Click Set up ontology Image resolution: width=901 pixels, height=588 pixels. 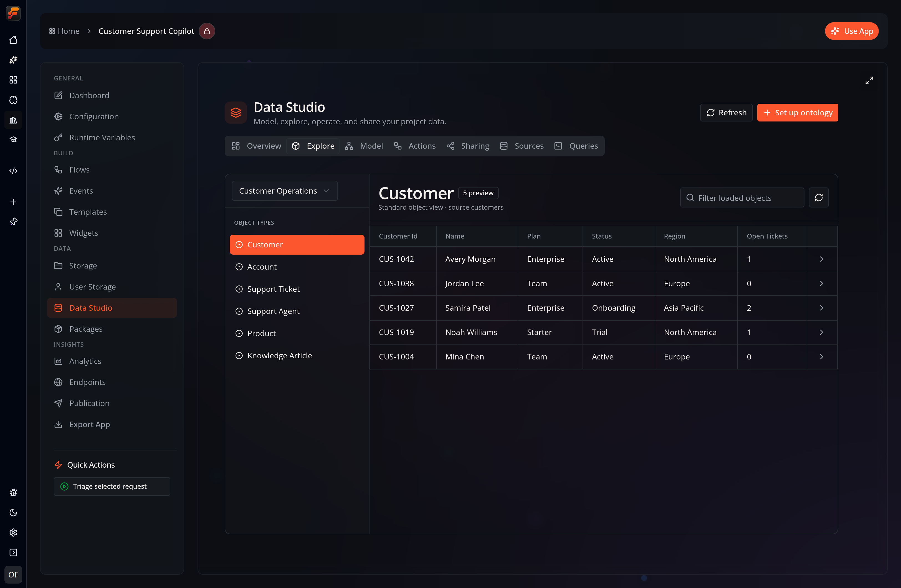797,113
